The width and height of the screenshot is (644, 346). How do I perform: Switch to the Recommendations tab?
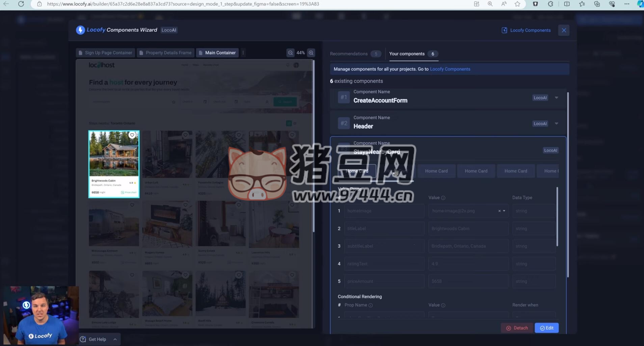pyautogui.click(x=349, y=53)
